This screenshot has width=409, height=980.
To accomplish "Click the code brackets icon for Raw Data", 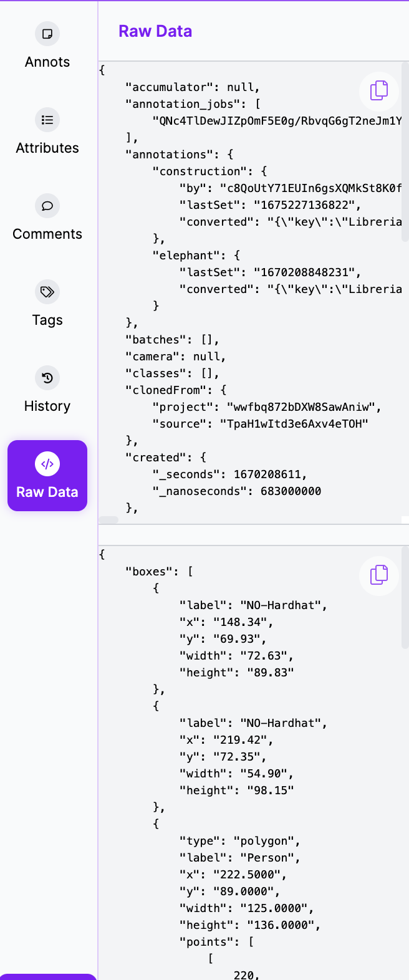I will [x=47, y=464].
